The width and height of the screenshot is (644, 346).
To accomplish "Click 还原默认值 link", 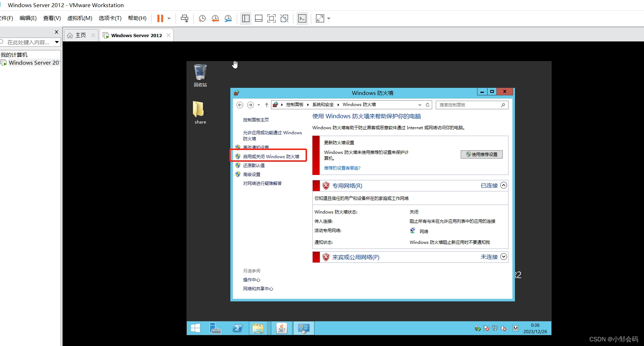I will click(254, 165).
